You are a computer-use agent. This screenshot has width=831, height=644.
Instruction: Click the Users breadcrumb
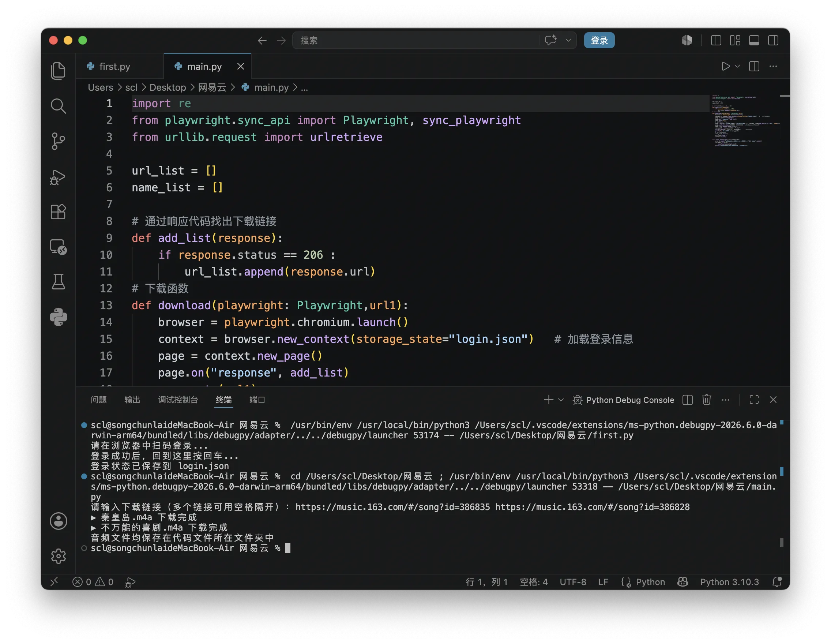pyautogui.click(x=101, y=87)
